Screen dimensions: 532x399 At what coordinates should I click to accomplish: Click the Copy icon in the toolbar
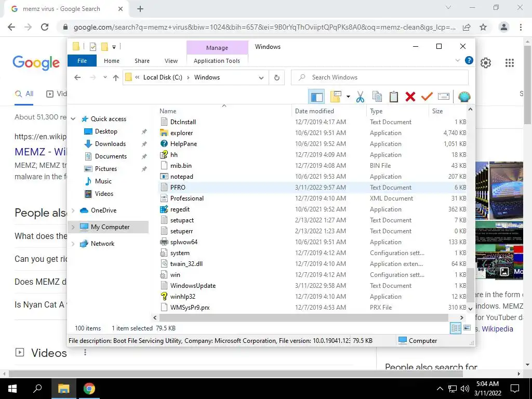(377, 97)
